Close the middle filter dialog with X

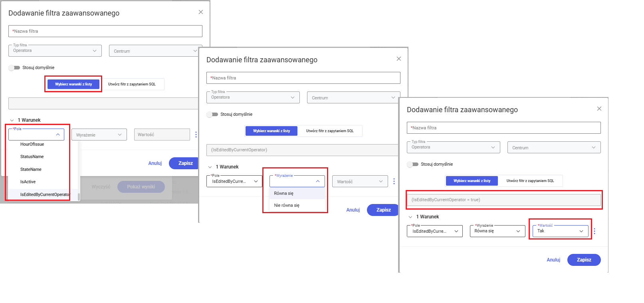[398, 59]
